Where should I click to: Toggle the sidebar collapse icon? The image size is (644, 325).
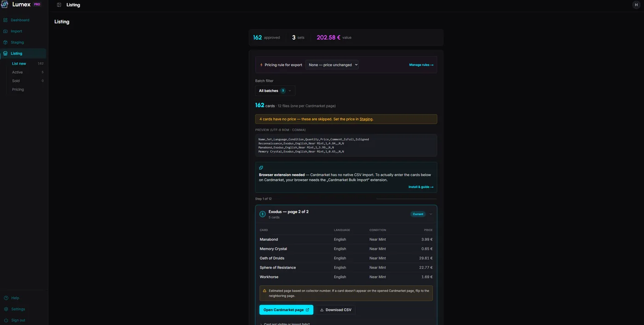pos(59,5)
